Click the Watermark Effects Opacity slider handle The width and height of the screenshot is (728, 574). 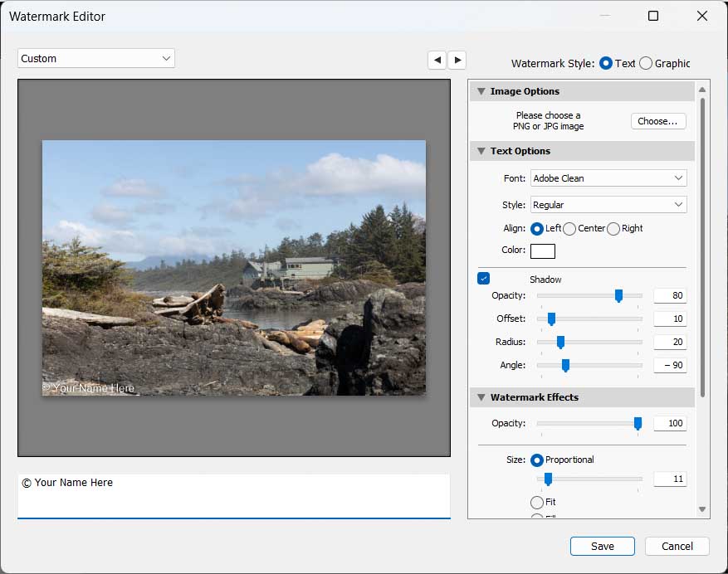pos(638,423)
